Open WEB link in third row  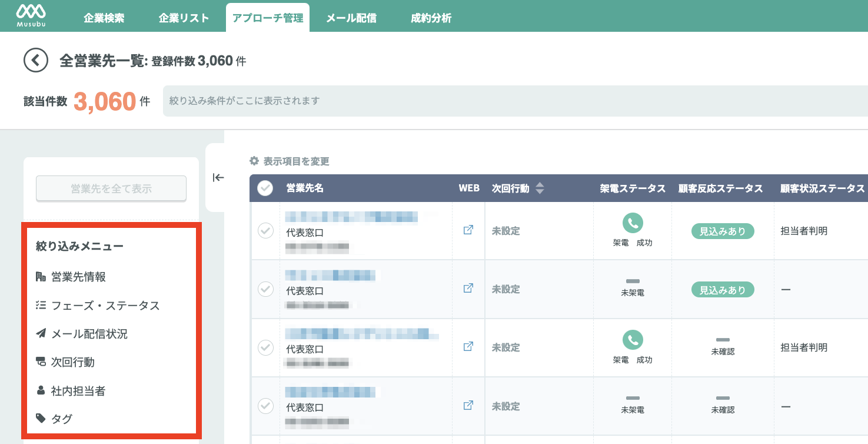point(468,347)
